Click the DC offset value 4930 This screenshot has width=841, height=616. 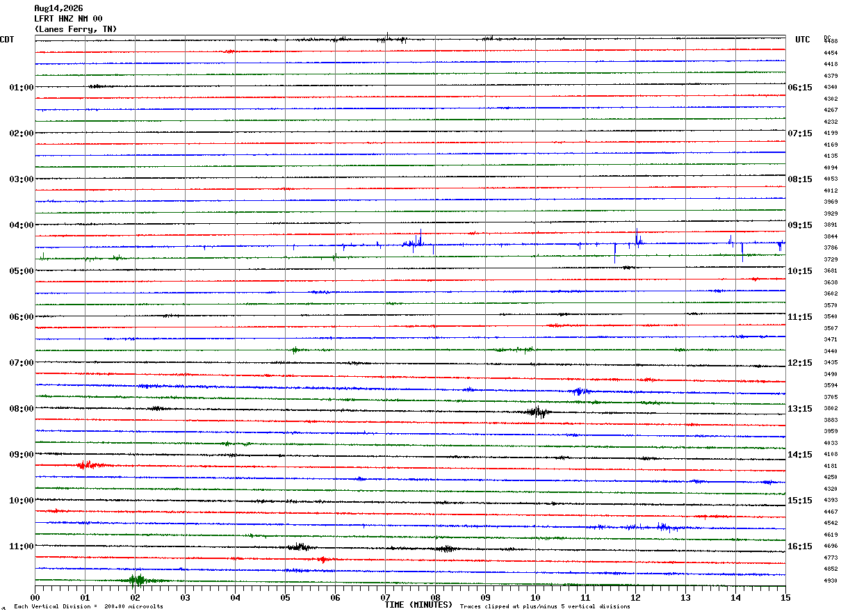tap(831, 581)
